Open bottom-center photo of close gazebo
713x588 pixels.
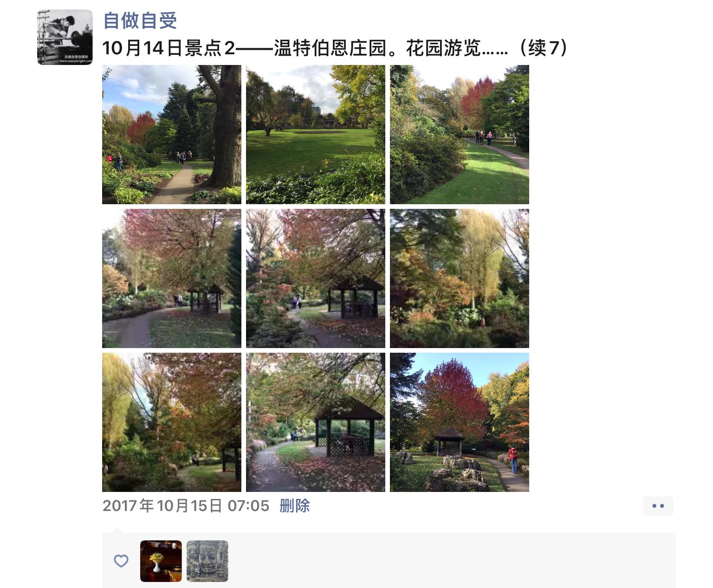[316, 422]
